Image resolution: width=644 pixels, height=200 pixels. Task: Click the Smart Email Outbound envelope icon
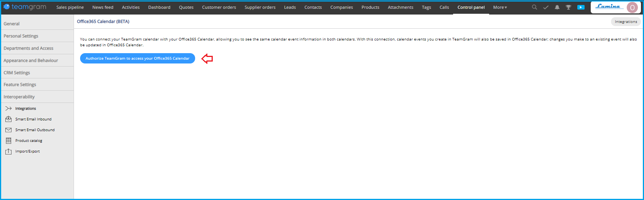8,130
